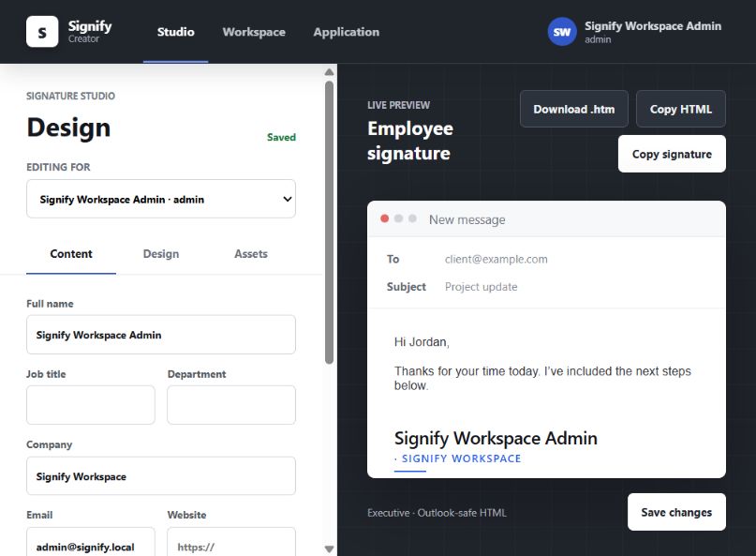This screenshot has height=556, width=756.
Task: Click the red dot in New message window
Action: (385, 218)
